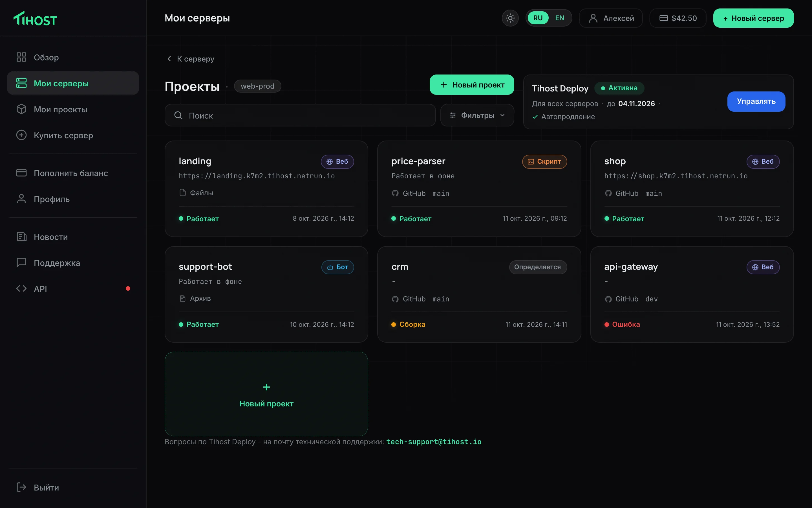Click the Веб badge on landing card

tap(337, 162)
